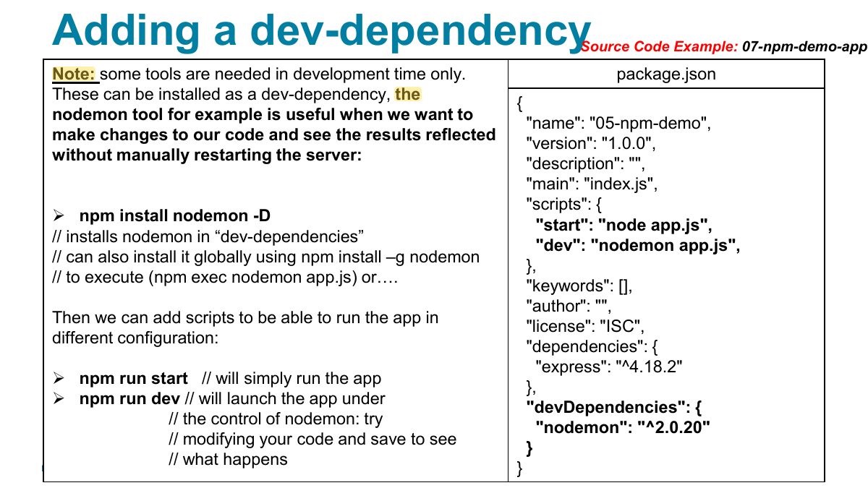The height and width of the screenshot is (488, 868).
Task: Click the '"license": "ISC"' JSON line
Action: pos(585,326)
